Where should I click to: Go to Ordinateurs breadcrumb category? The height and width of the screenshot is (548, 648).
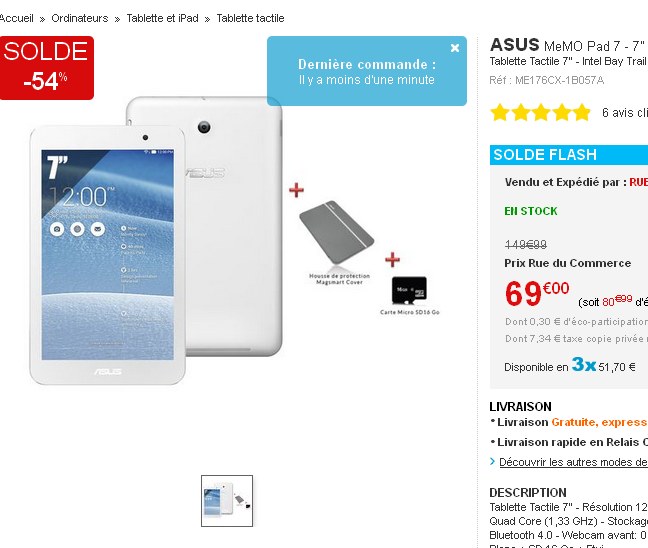80,19
